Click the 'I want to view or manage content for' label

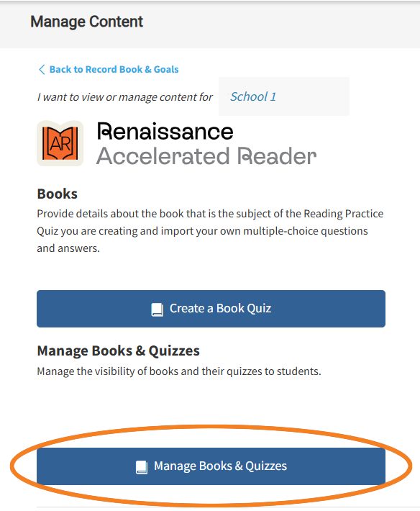coord(125,97)
